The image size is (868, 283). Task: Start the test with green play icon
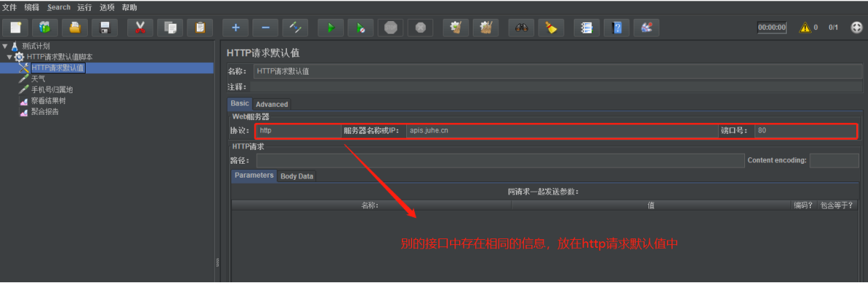331,27
